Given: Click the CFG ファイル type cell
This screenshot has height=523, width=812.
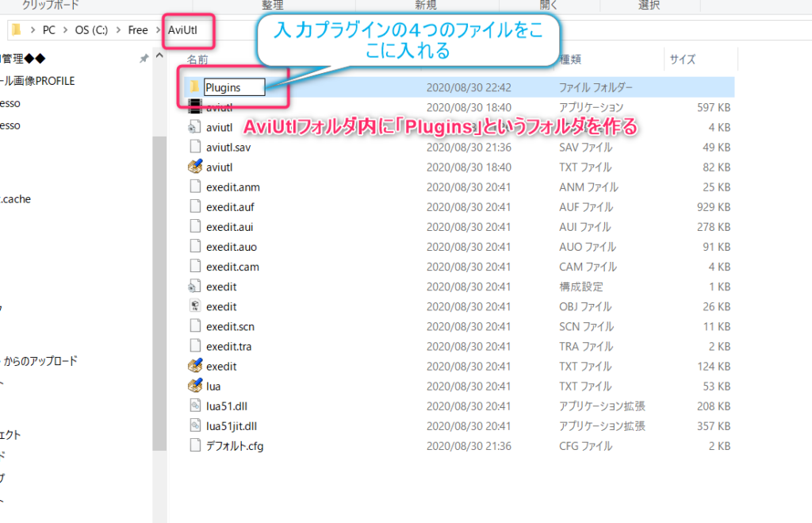Looking at the screenshot, I should coord(586,446).
